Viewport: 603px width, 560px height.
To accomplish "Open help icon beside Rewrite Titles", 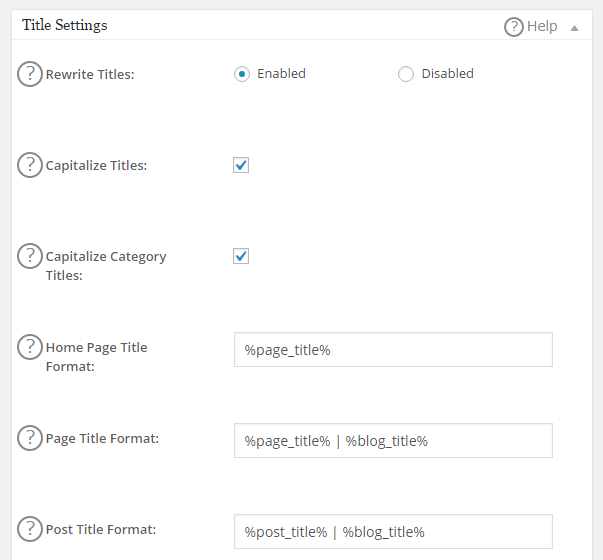I will point(30,73).
